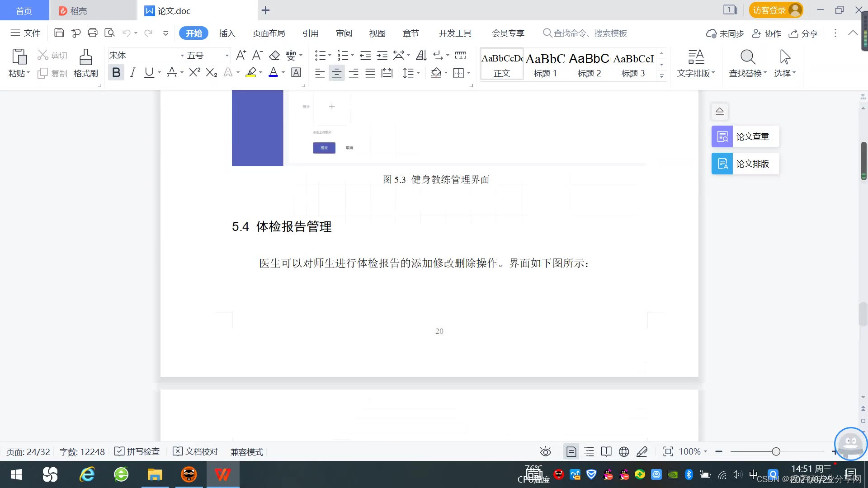868x488 pixels.
Task: Open the 页面布局 ribbon tab
Action: point(269,33)
